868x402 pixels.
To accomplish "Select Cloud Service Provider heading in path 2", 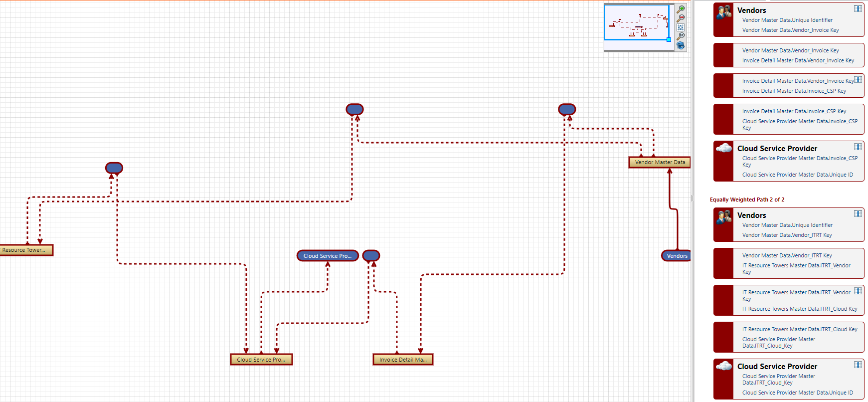I will point(777,367).
